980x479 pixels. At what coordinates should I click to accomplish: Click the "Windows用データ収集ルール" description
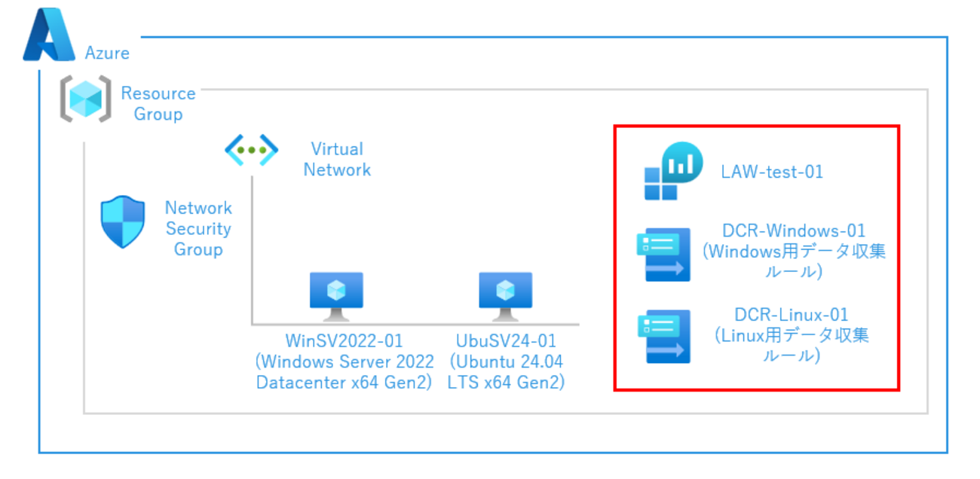pyautogui.click(x=794, y=261)
